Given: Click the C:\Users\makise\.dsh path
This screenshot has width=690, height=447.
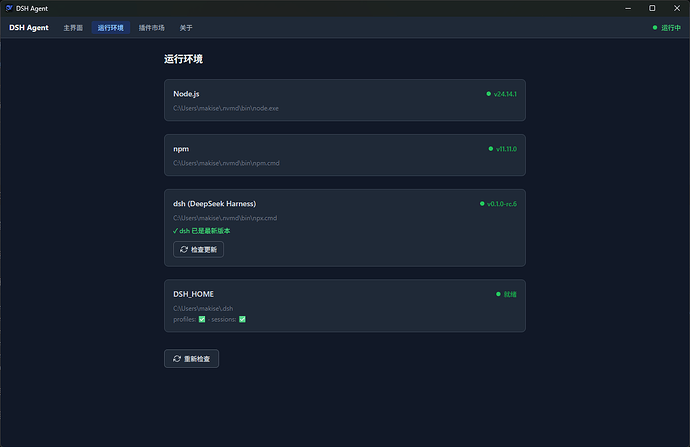Looking at the screenshot, I should pyautogui.click(x=203, y=308).
